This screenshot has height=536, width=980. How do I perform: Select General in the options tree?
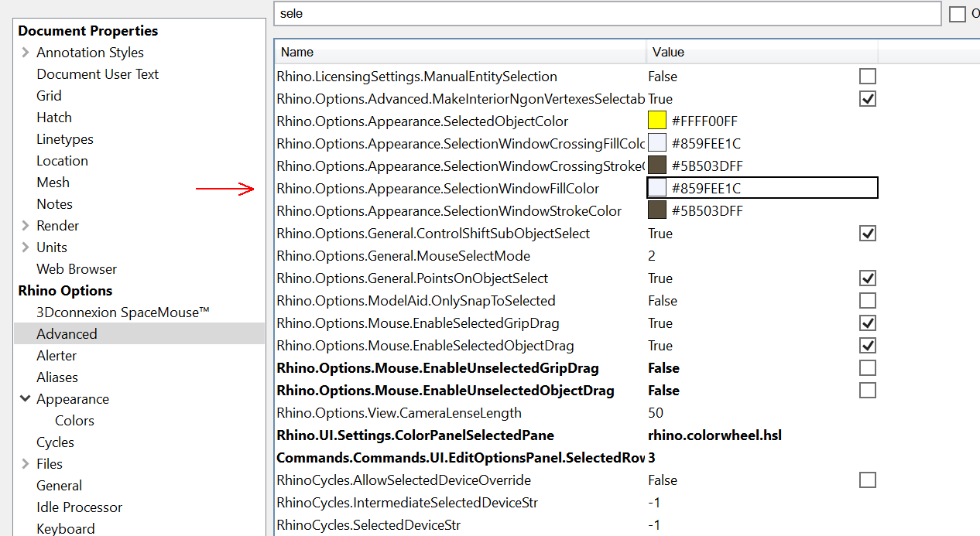pos(59,486)
